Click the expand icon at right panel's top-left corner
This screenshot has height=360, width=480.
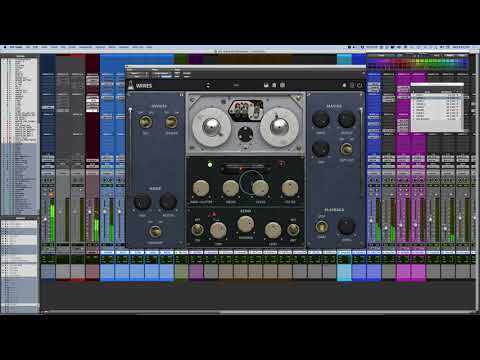coord(309,95)
